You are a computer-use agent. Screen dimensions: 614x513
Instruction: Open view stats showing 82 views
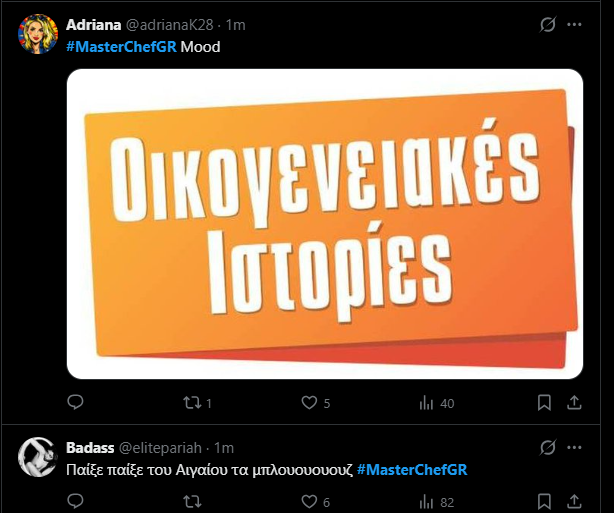(x=436, y=501)
